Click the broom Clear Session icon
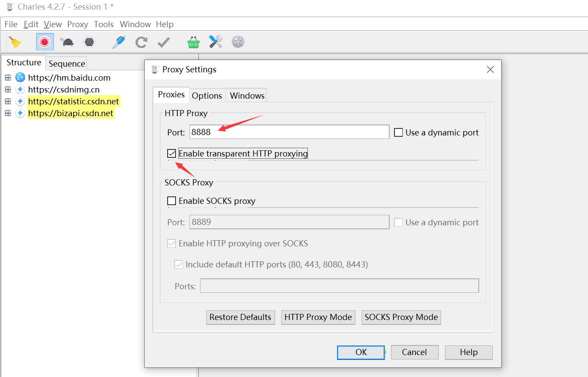This screenshot has height=377, width=588. (x=15, y=42)
